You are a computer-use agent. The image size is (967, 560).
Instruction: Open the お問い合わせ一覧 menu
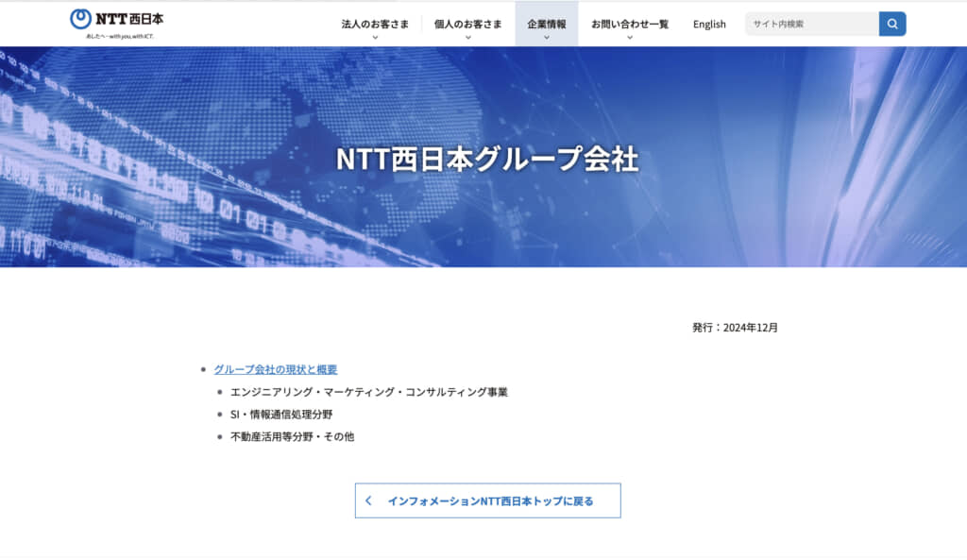coord(630,24)
